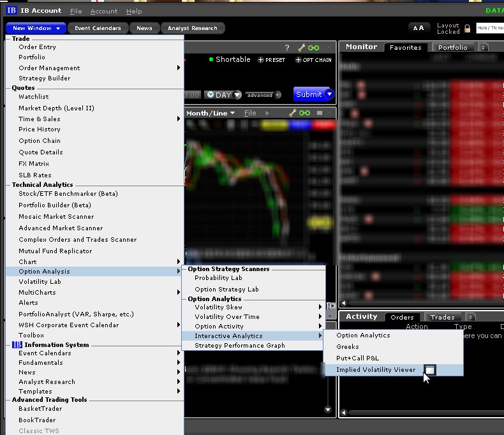Open the Submit button dropdown arrow

pos(329,94)
